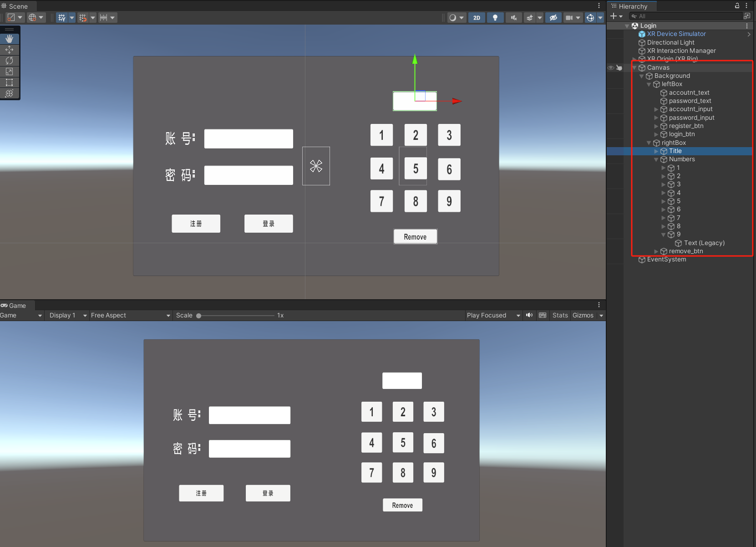
Task: Toggle 2D mode in the Scene view
Action: 477,17
